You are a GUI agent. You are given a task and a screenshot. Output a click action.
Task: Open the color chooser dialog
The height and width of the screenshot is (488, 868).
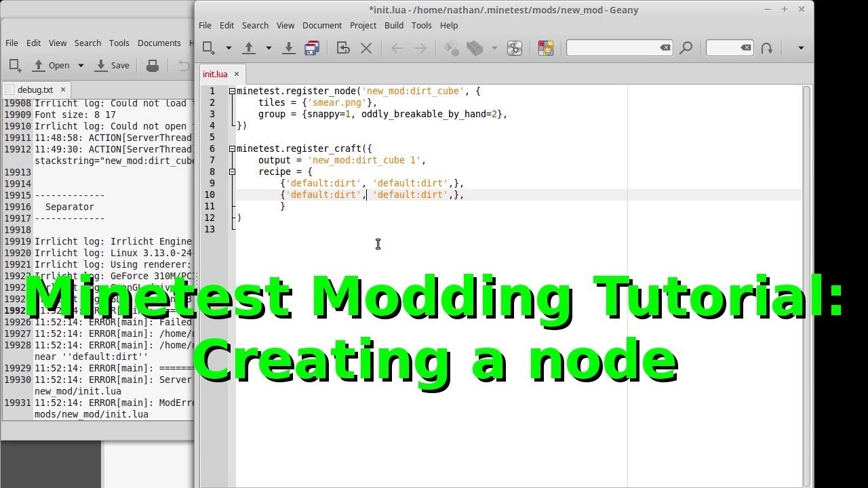pyautogui.click(x=546, y=48)
